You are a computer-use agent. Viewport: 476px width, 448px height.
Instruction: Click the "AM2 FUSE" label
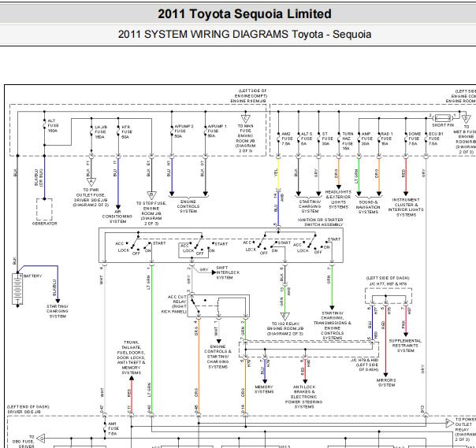click(x=287, y=139)
